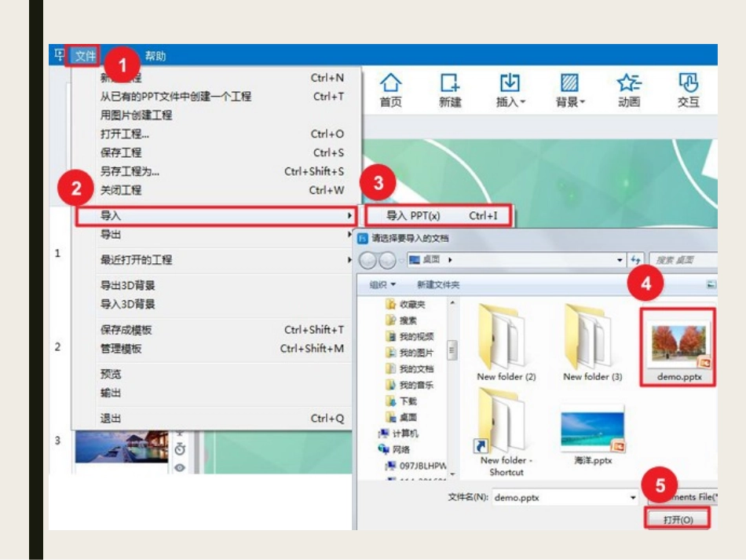
Task: Click 导入 PPT(x) submenu entry
Action: coord(439,216)
